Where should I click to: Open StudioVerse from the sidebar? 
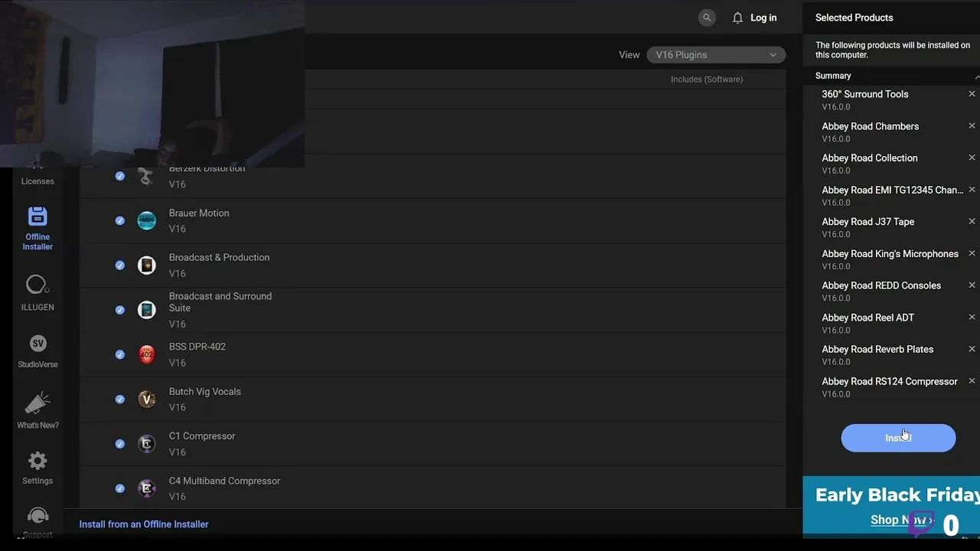pyautogui.click(x=38, y=351)
